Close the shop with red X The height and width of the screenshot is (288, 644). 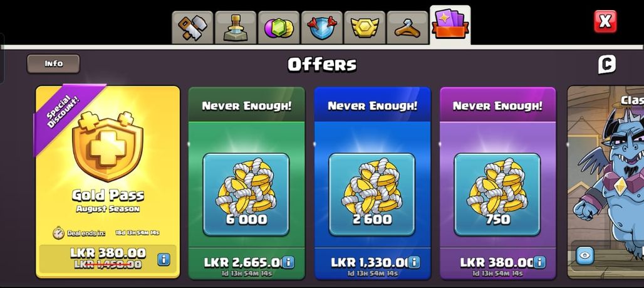605,21
